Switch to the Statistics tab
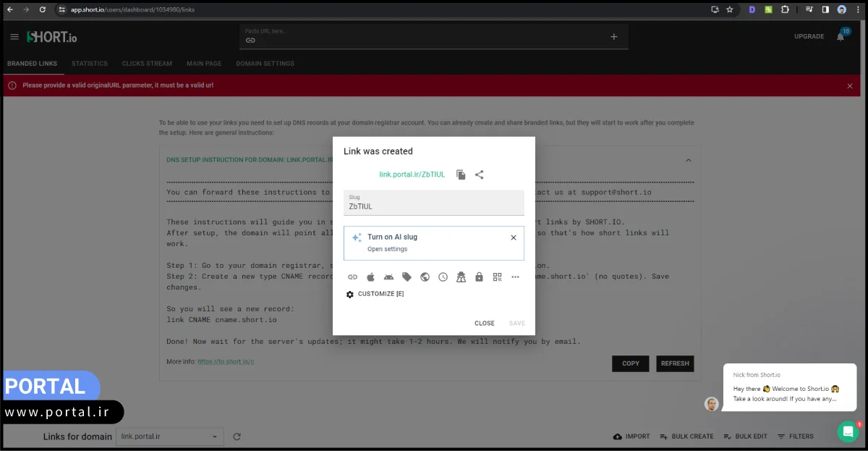The height and width of the screenshot is (451, 868). pos(89,64)
